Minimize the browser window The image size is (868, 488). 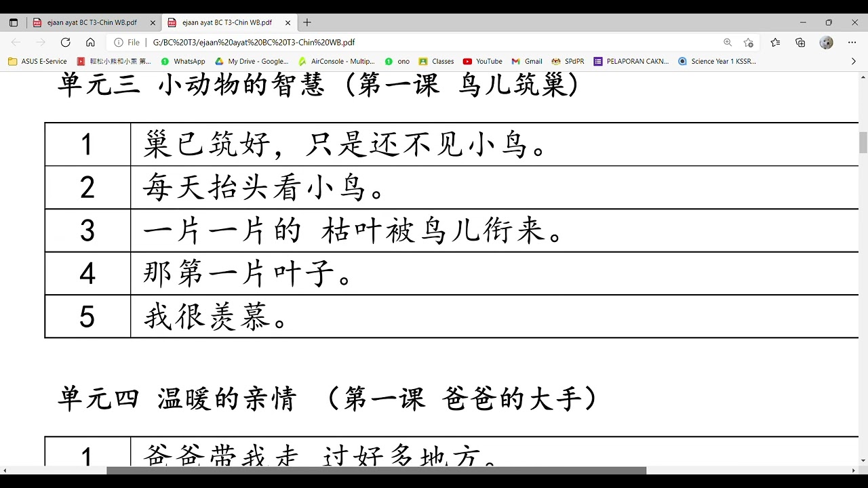[803, 22]
